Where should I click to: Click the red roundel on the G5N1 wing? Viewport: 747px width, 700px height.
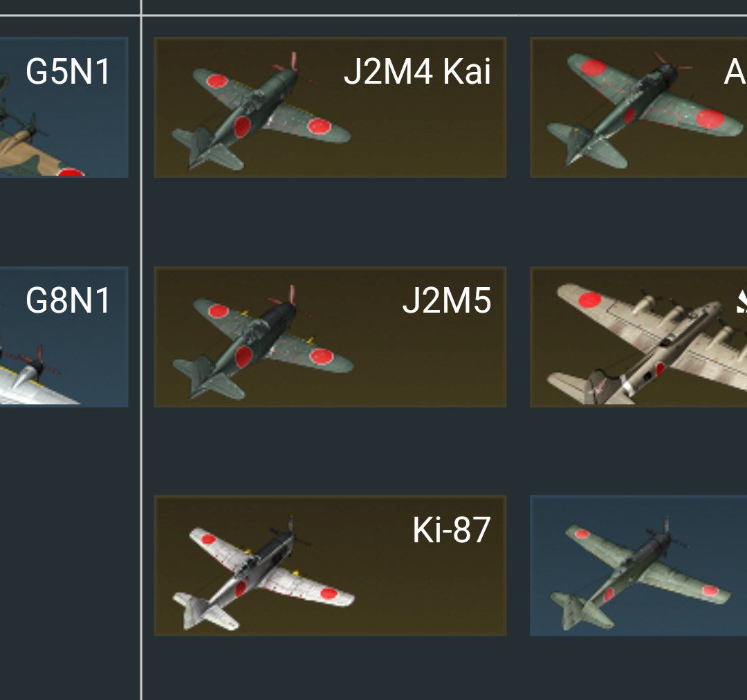(71, 172)
